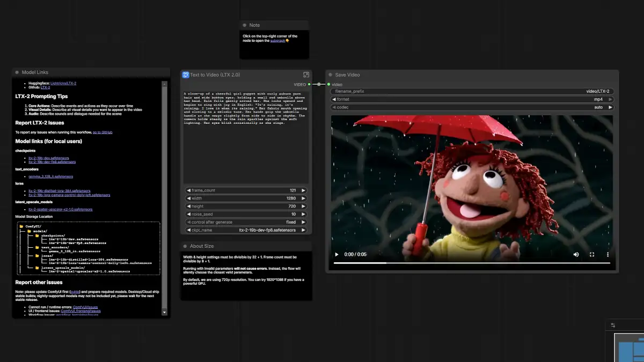The height and width of the screenshot is (362, 644).
Task: Click the Text to Video node logo icon
Action: [x=186, y=75]
